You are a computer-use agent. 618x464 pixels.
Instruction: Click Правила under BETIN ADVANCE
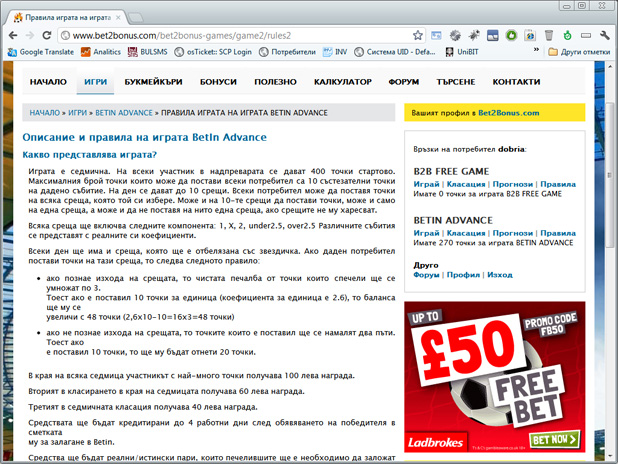[x=558, y=233]
